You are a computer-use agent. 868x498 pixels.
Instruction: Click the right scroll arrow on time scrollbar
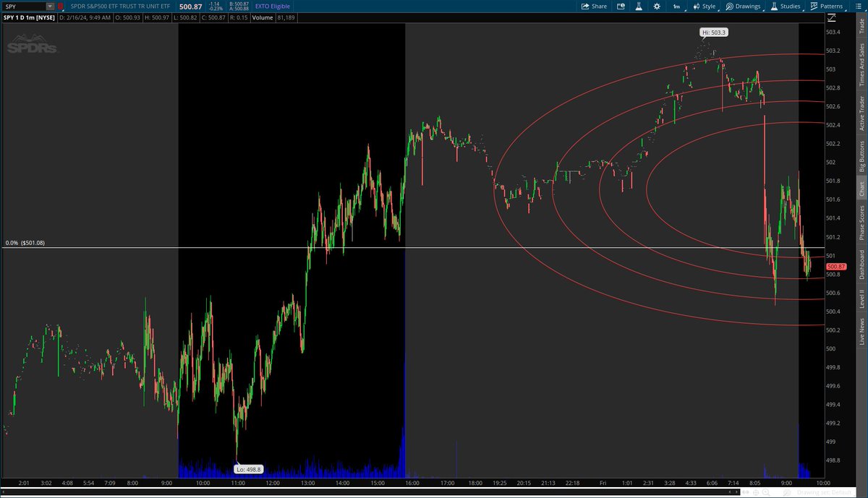(x=736, y=491)
